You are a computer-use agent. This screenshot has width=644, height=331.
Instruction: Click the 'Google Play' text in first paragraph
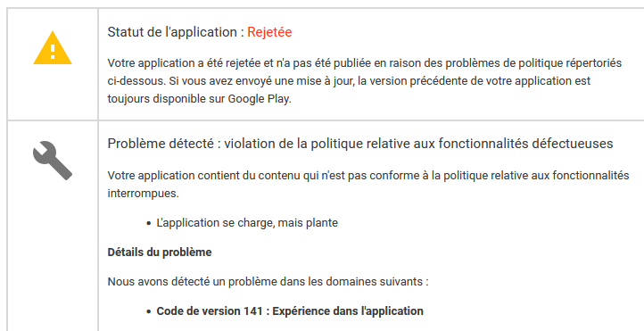coord(259,99)
